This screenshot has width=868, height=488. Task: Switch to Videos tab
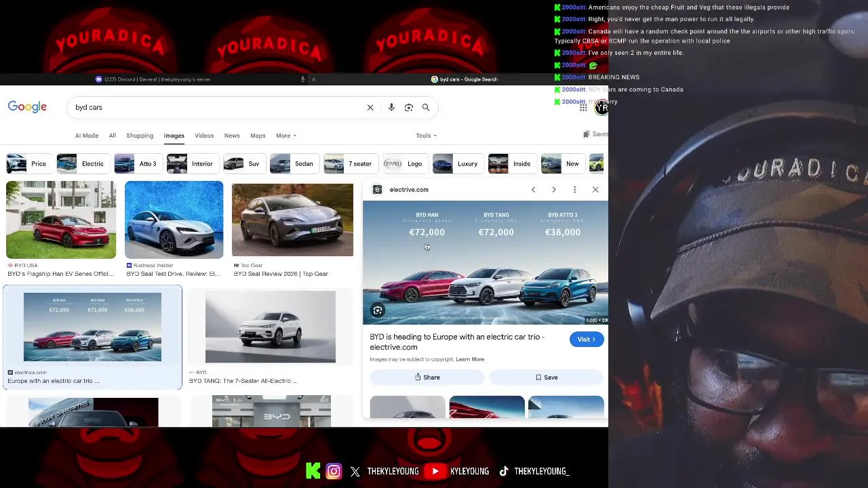tap(204, 136)
